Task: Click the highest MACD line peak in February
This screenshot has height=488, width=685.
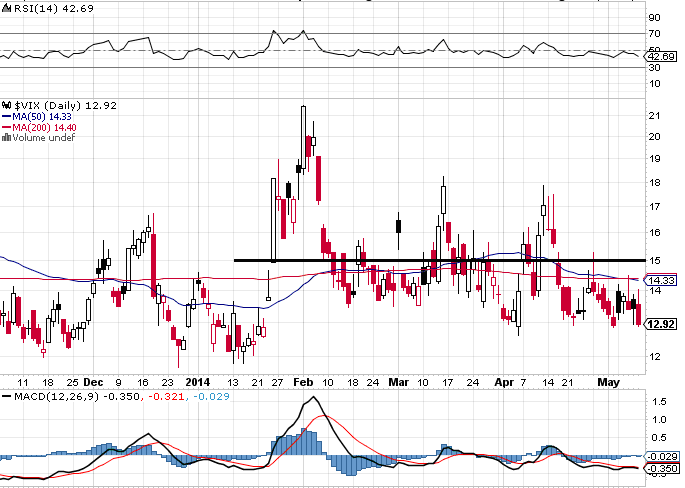Action: (313, 397)
